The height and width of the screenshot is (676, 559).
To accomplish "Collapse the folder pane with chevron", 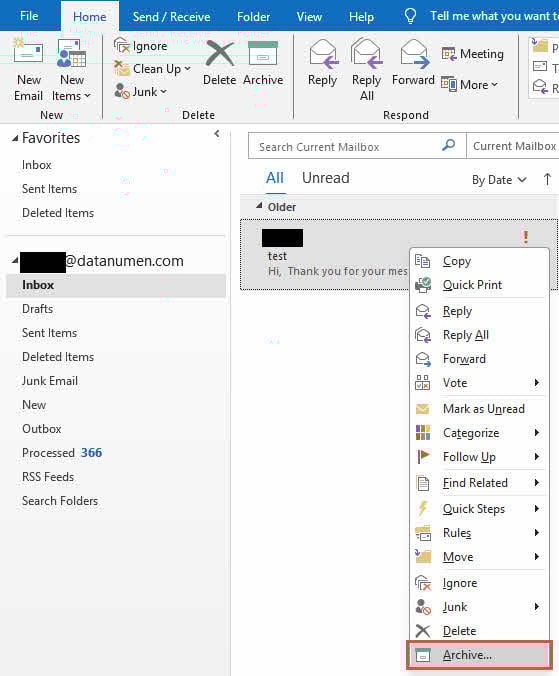I will coord(217,134).
